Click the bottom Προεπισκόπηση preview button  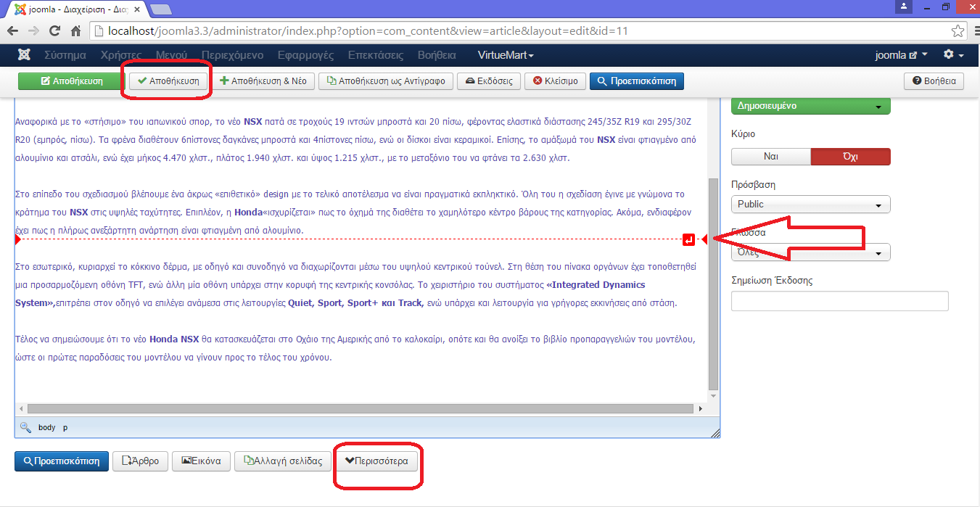pyautogui.click(x=62, y=461)
